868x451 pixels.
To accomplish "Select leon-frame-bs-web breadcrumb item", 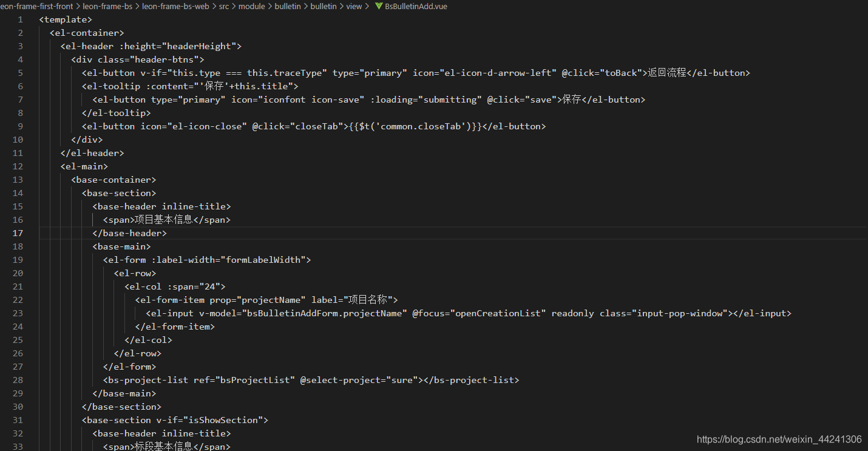I will pos(175,6).
